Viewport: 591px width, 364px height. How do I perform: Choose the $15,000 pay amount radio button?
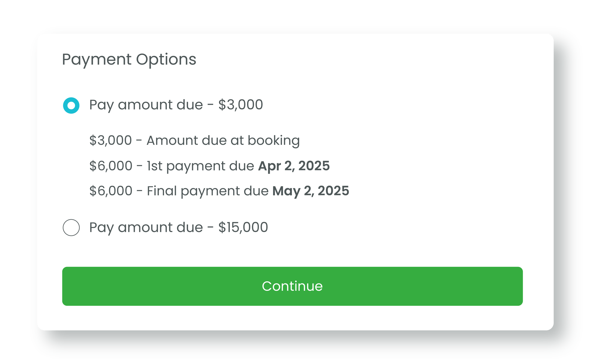(x=71, y=227)
